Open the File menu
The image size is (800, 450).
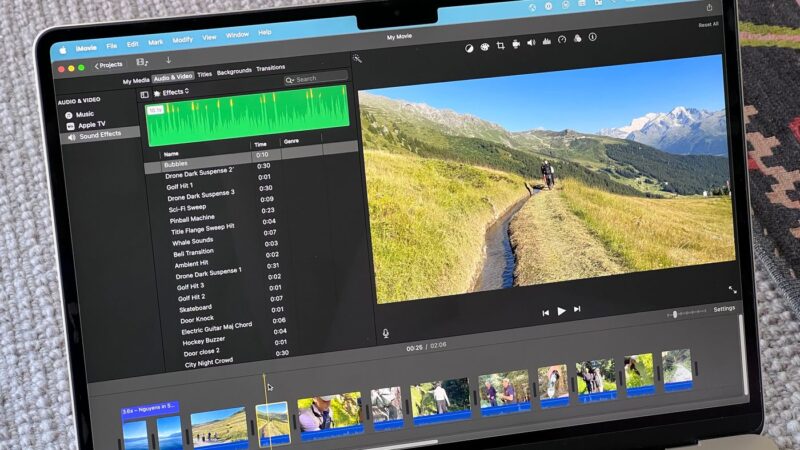tap(112, 46)
